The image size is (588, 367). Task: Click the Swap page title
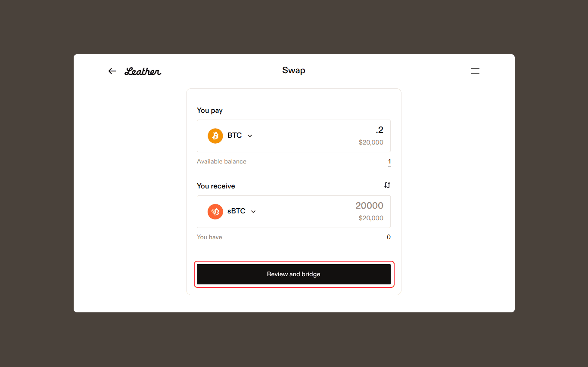pos(294,71)
